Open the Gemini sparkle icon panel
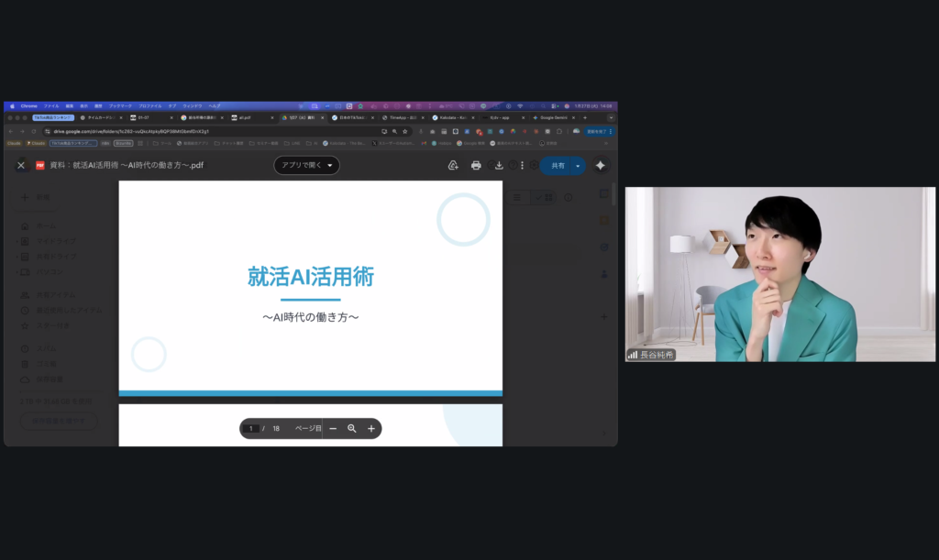Screen dimensions: 939x560 click(600, 165)
